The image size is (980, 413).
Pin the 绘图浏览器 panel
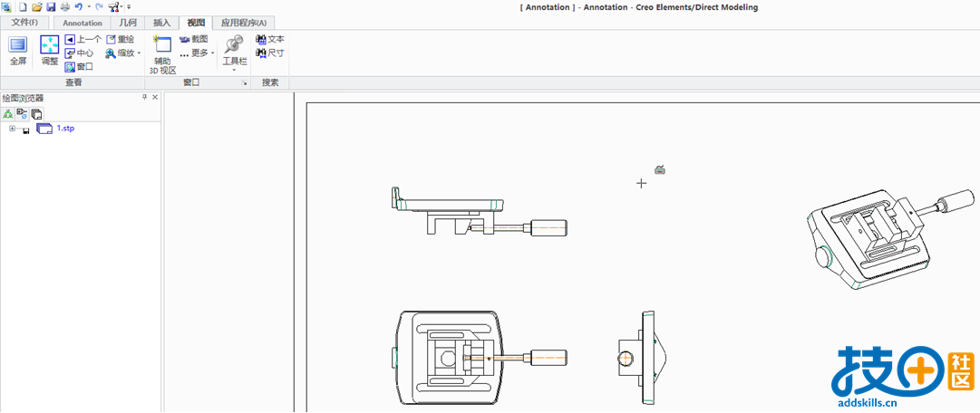click(x=144, y=98)
